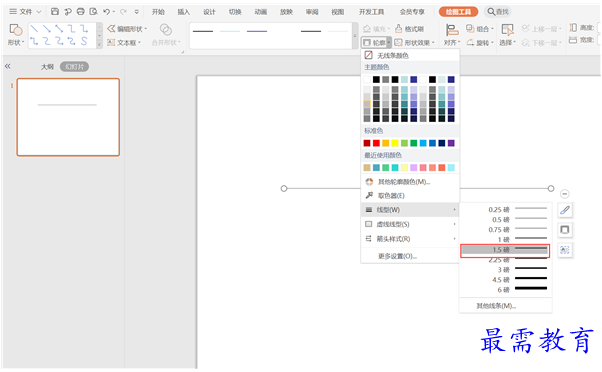The height and width of the screenshot is (372, 602).
Task: Click the minus collapse circle beside line
Action: [564, 194]
